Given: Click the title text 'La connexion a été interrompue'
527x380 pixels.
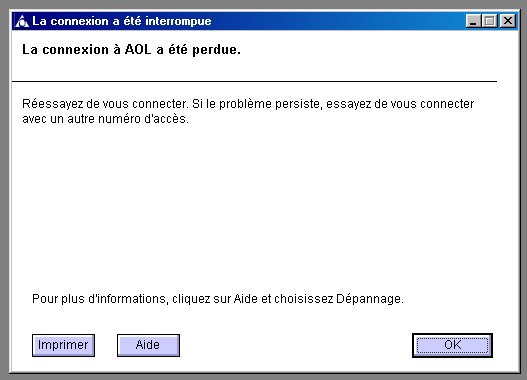Looking at the screenshot, I should (x=122, y=21).
